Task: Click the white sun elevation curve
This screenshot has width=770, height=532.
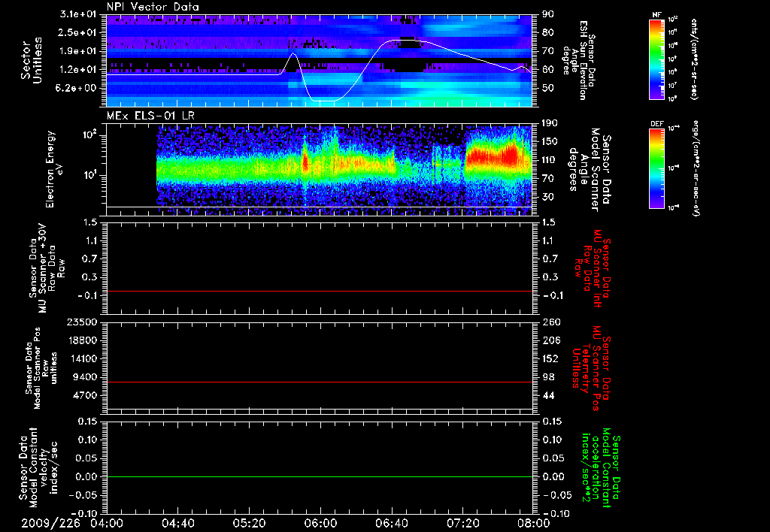Action: (x=324, y=101)
